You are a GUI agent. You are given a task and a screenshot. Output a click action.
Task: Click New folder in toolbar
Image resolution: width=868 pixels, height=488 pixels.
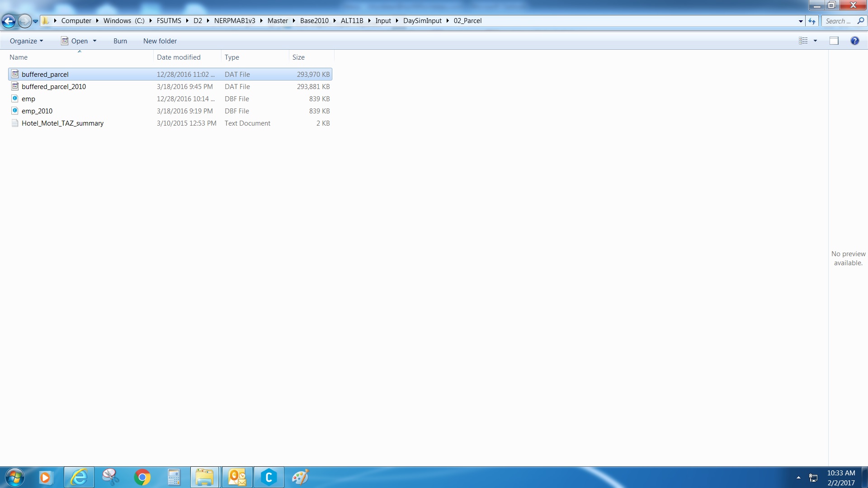(x=160, y=41)
